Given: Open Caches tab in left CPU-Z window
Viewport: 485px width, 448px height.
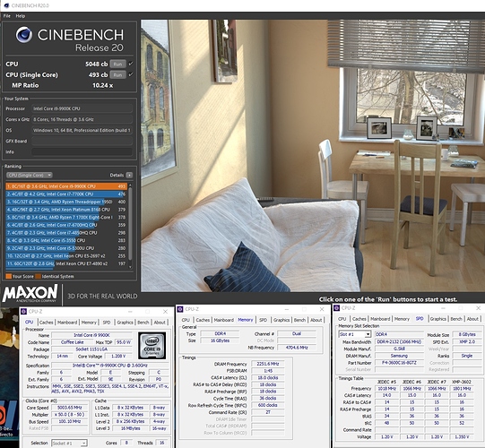Looking at the screenshot, I should click(x=46, y=323).
